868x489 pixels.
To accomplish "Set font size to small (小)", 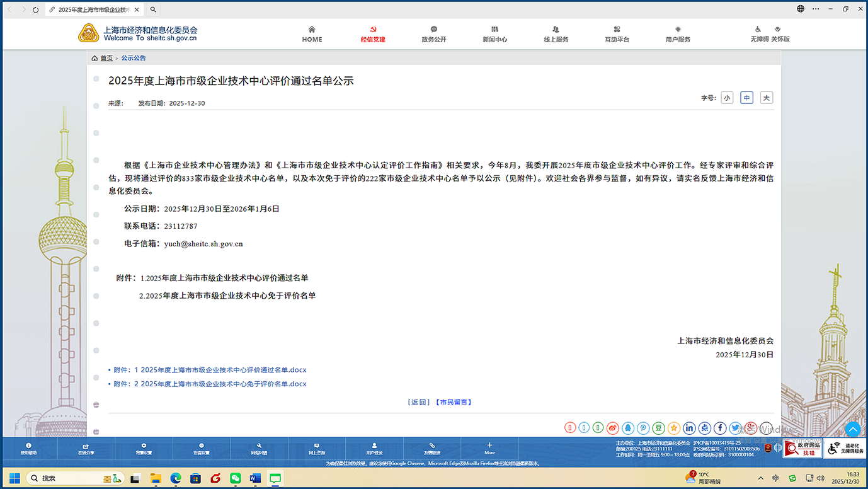I will pos(727,98).
